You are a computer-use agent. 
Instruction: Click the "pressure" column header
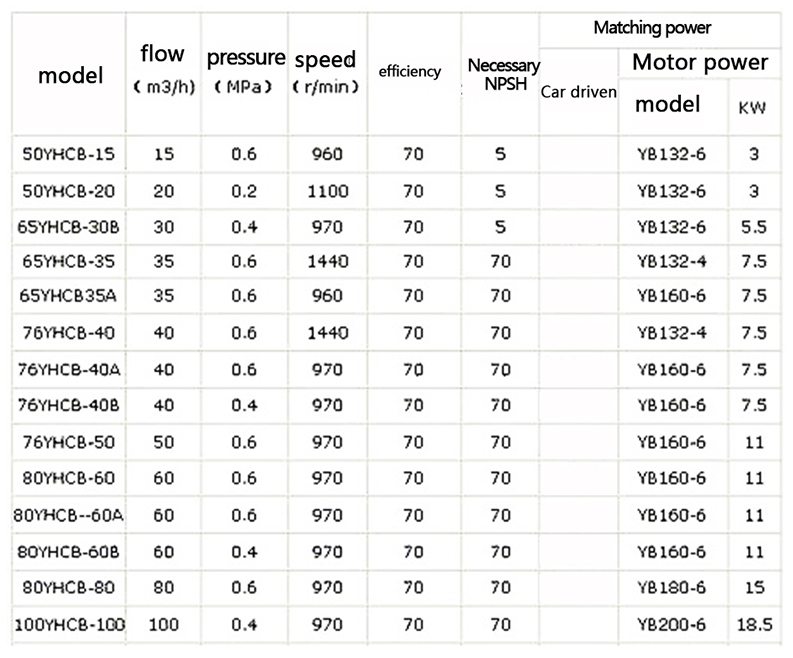pyautogui.click(x=245, y=57)
